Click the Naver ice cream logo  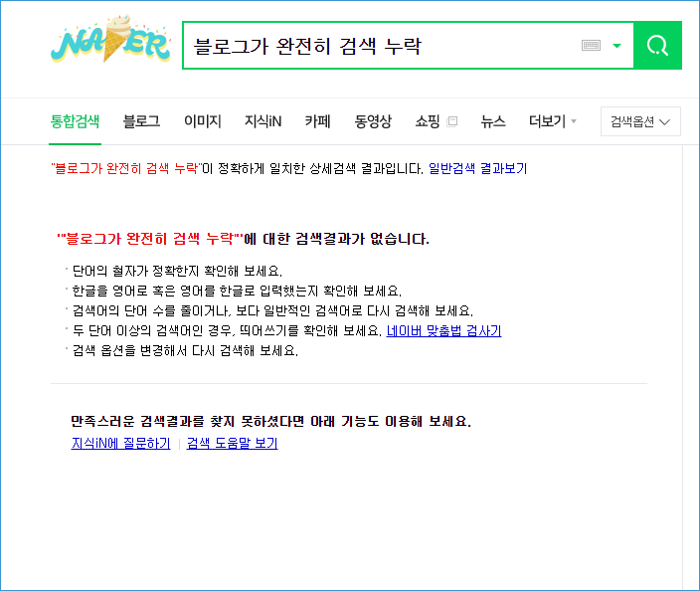coord(110,40)
